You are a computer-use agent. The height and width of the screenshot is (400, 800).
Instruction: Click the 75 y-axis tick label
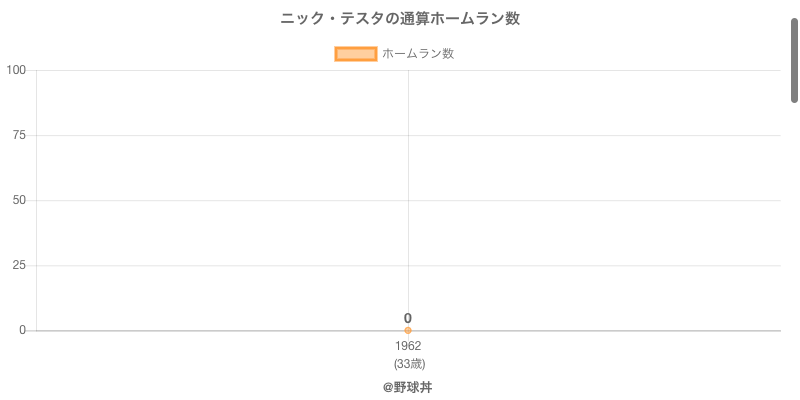(19, 135)
